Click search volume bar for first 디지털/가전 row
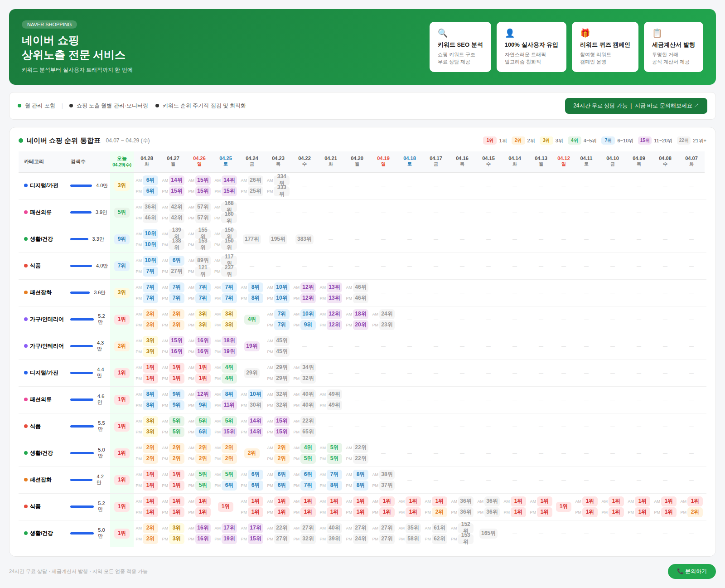The width and height of the screenshot is (725, 588). 81,185
